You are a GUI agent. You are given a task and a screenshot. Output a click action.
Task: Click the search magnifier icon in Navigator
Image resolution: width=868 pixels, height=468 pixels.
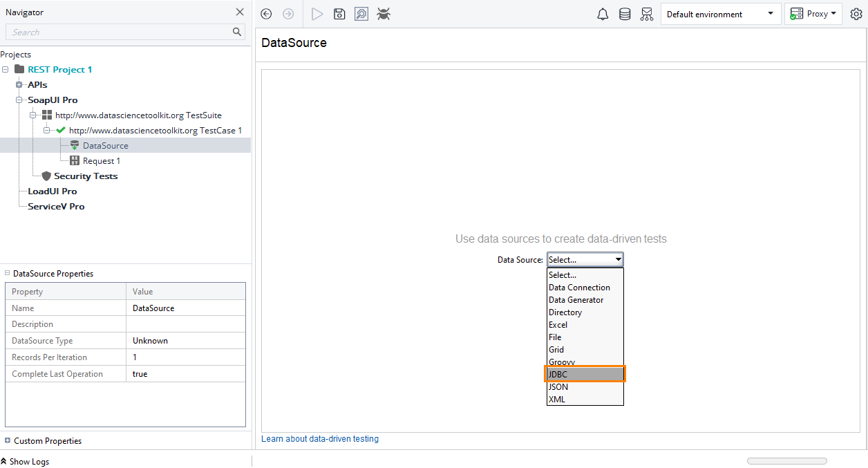pyautogui.click(x=237, y=32)
